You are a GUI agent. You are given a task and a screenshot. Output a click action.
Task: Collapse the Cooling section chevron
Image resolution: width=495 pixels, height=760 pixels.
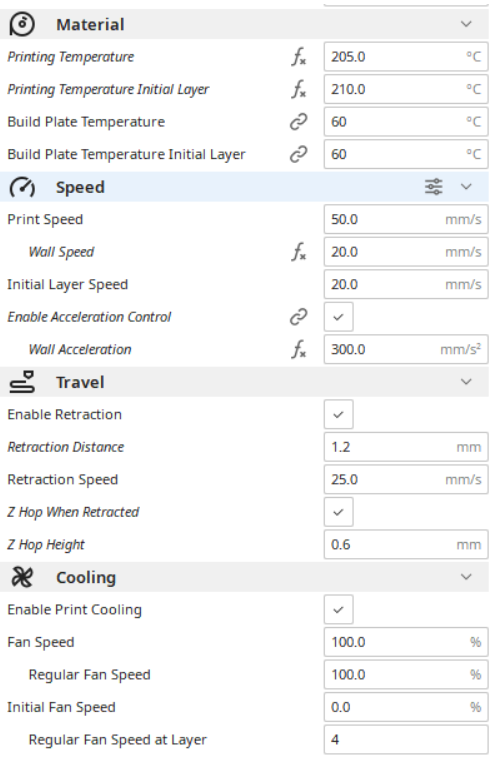(466, 577)
